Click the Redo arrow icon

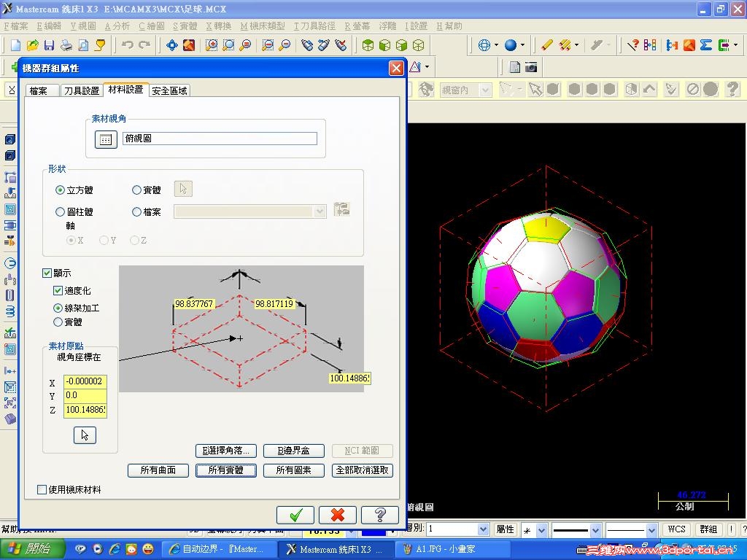point(144,45)
